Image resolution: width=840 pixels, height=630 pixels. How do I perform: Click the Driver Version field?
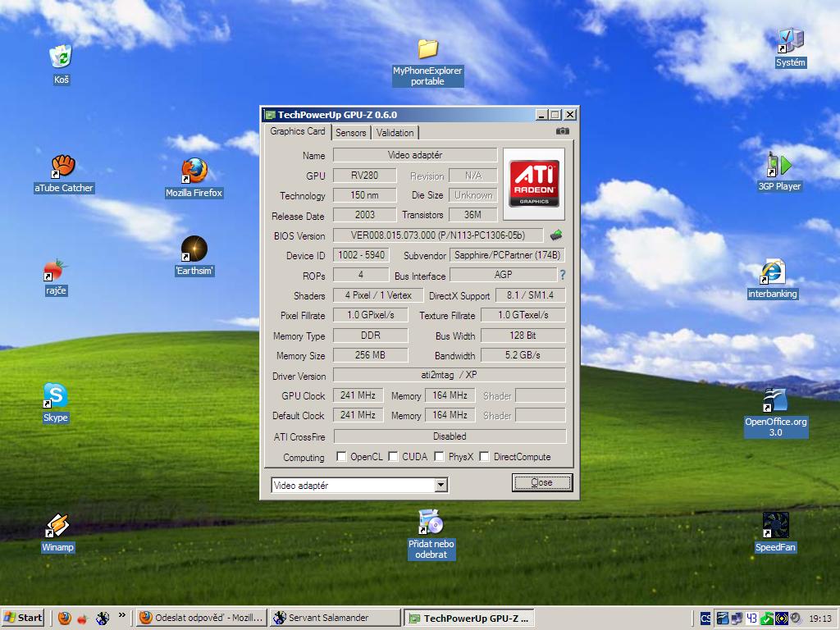click(x=449, y=375)
